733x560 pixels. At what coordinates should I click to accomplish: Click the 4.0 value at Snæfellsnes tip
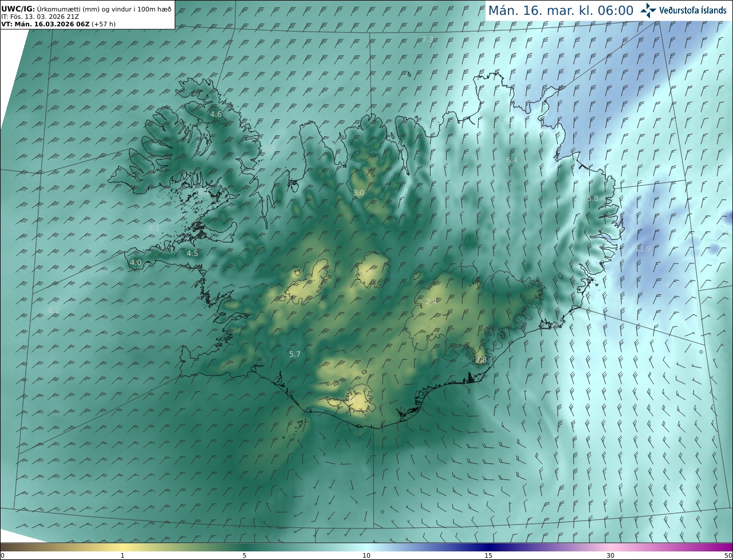pos(136,263)
